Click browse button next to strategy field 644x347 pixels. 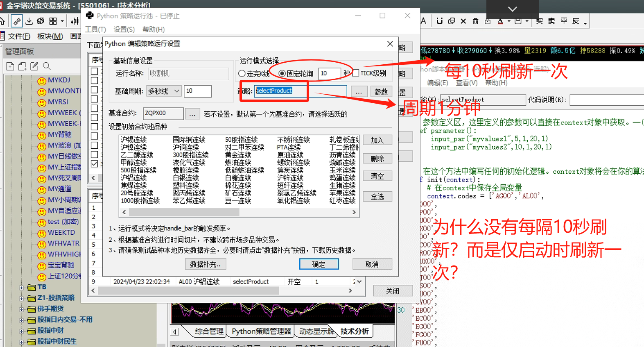point(359,92)
